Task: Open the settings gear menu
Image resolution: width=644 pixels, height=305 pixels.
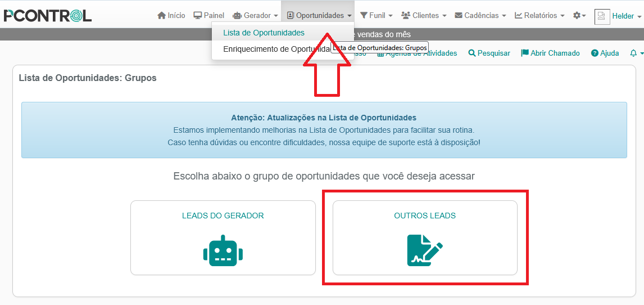Action: click(579, 16)
